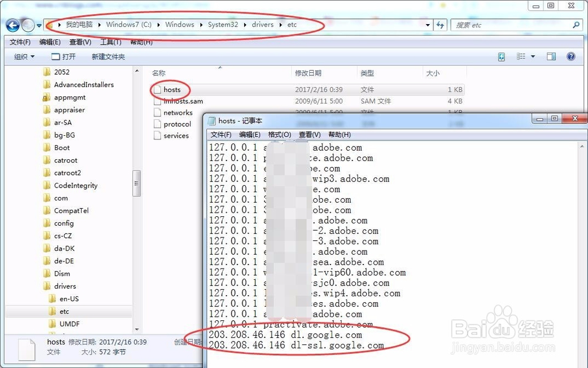The width and height of the screenshot is (588, 368).
Task: Select the catroot folder in tree
Action: point(65,160)
